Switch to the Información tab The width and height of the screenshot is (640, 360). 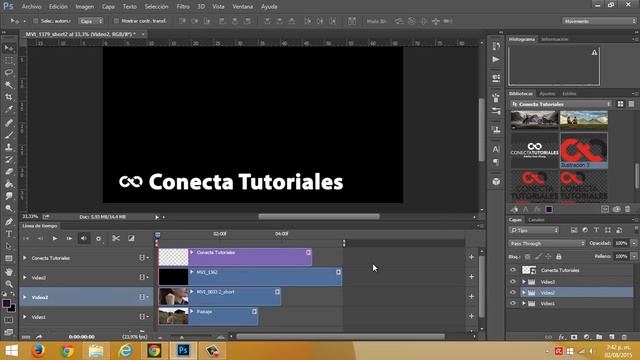tap(554, 39)
